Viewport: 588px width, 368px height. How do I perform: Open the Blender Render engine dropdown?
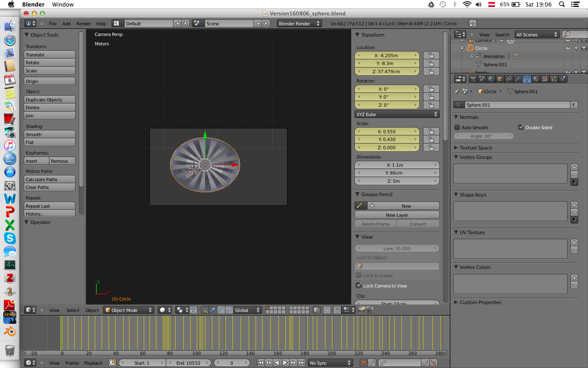click(x=299, y=23)
